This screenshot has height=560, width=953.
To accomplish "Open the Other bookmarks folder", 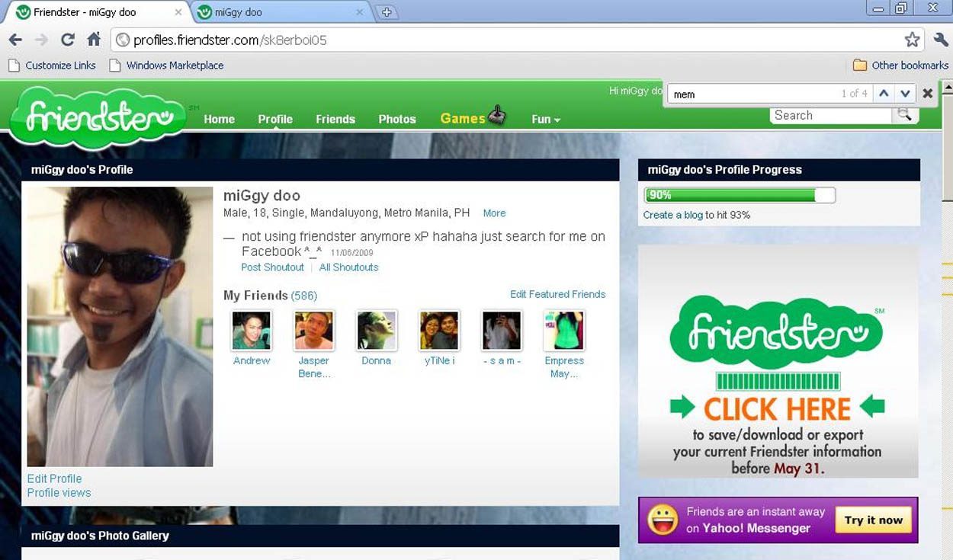I will click(x=901, y=66).
